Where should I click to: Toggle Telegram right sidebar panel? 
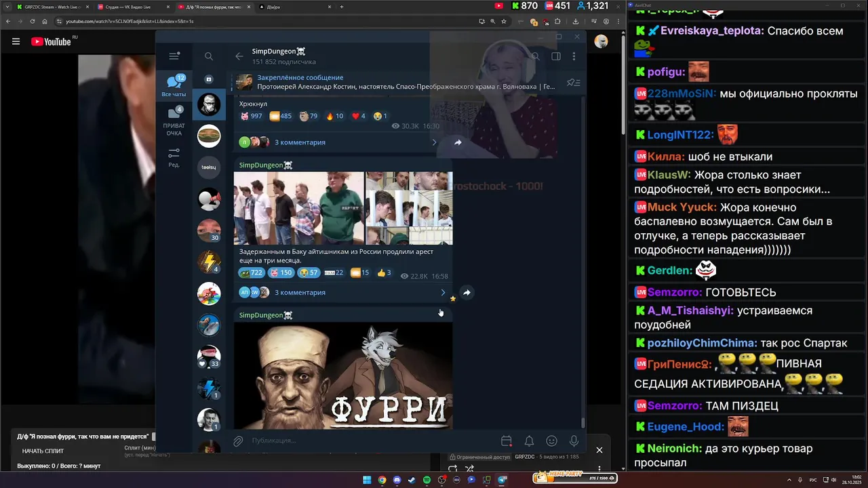(556, 56)
